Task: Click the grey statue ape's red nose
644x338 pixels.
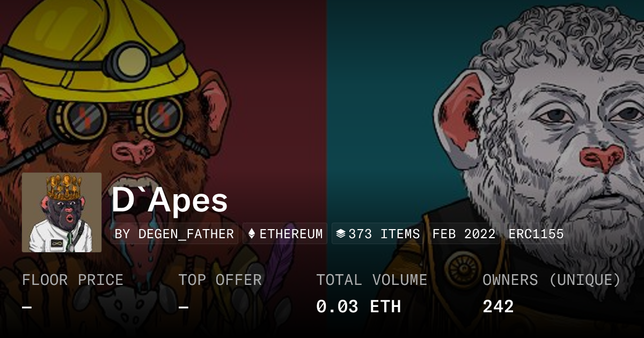Action: tap(602, 158)
